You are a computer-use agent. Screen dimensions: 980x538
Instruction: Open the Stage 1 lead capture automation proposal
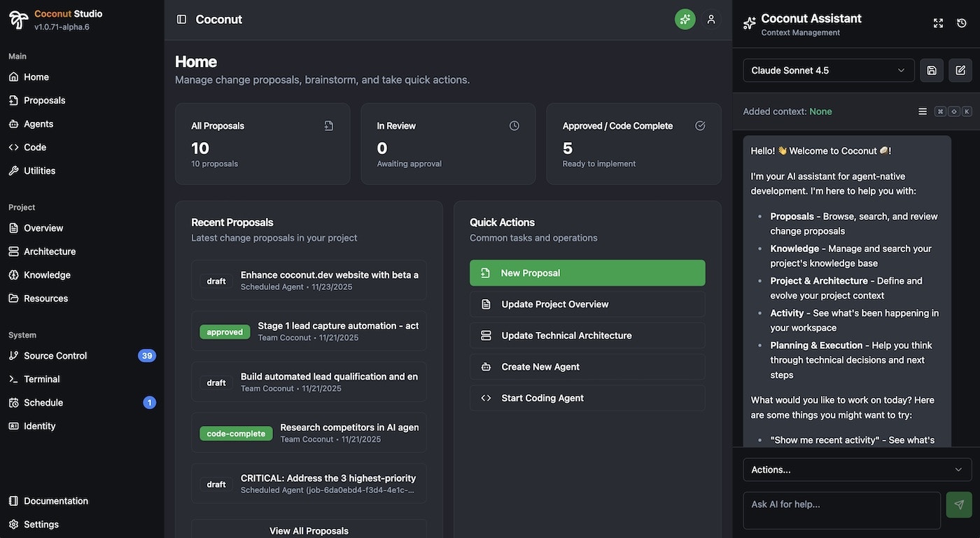(x=309, y=331)
